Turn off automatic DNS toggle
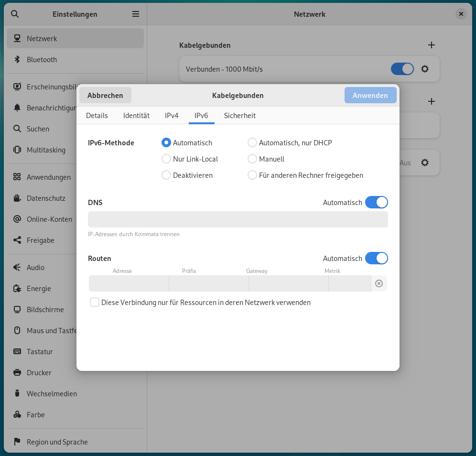 376,202
